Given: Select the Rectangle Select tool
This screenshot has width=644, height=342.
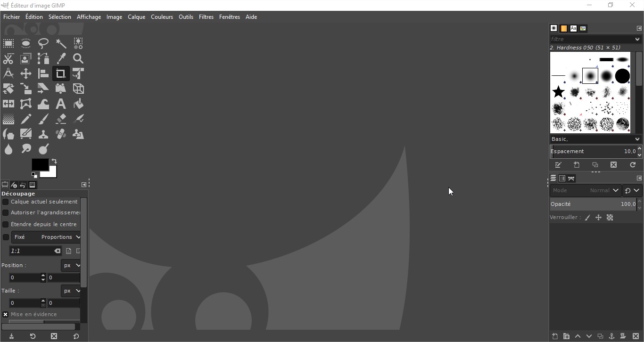Looking at the screenshot, I should click(8, 44).
